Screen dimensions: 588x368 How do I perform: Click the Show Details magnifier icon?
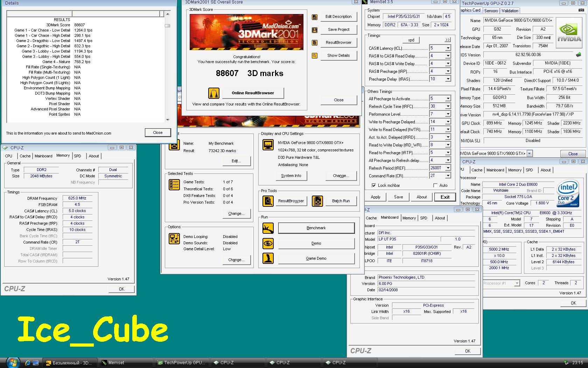(x=315, y=56)
